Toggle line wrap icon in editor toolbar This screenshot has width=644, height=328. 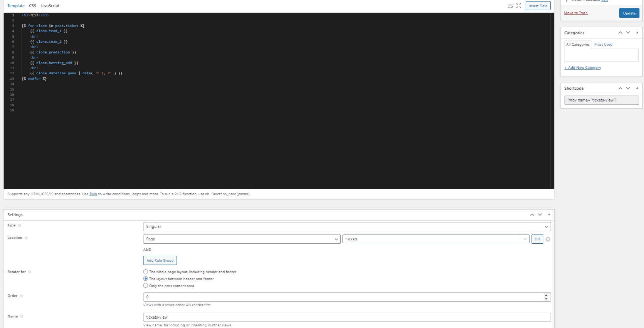510,6
